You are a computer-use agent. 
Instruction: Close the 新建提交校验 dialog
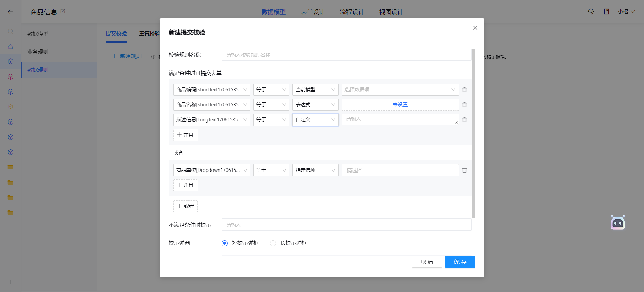point(475,28)
